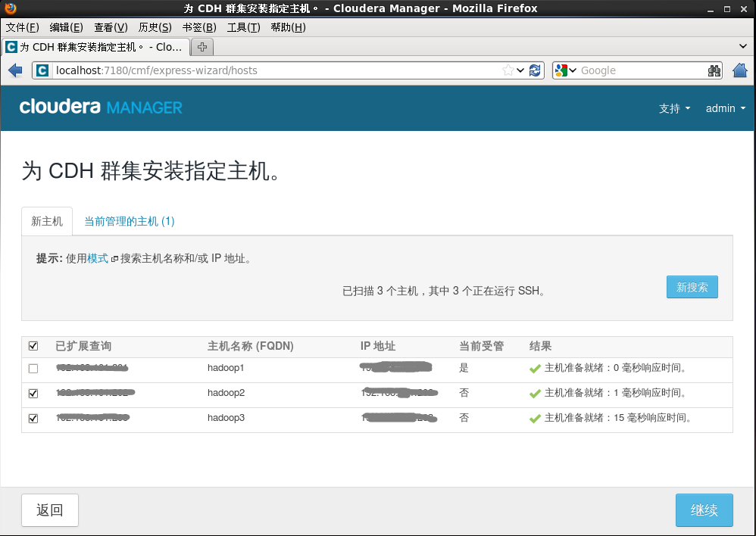Click the Cloudera Manager logo
Viewport: 756px width, 536px height.
[101, 107]
